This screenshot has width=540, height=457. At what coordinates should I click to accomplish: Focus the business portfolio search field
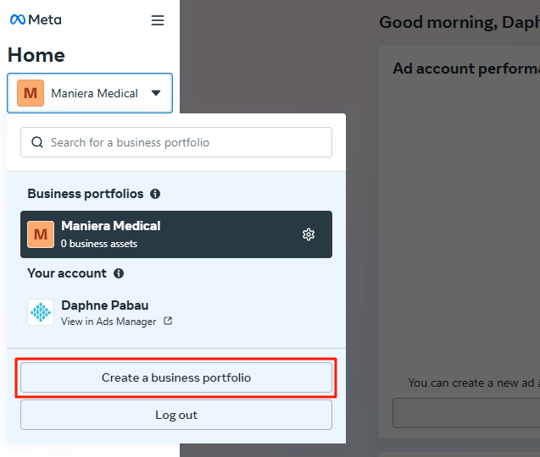[176, 142]
